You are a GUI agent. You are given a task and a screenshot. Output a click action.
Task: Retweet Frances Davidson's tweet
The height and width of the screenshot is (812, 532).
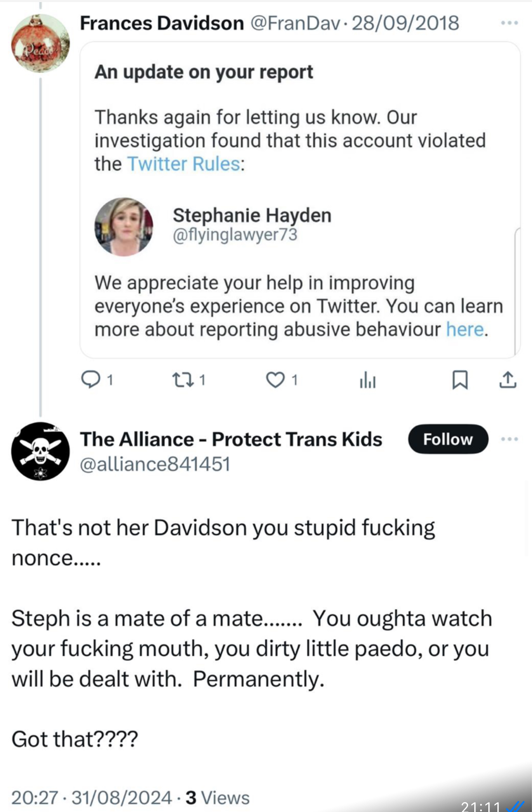click(183, 380)
